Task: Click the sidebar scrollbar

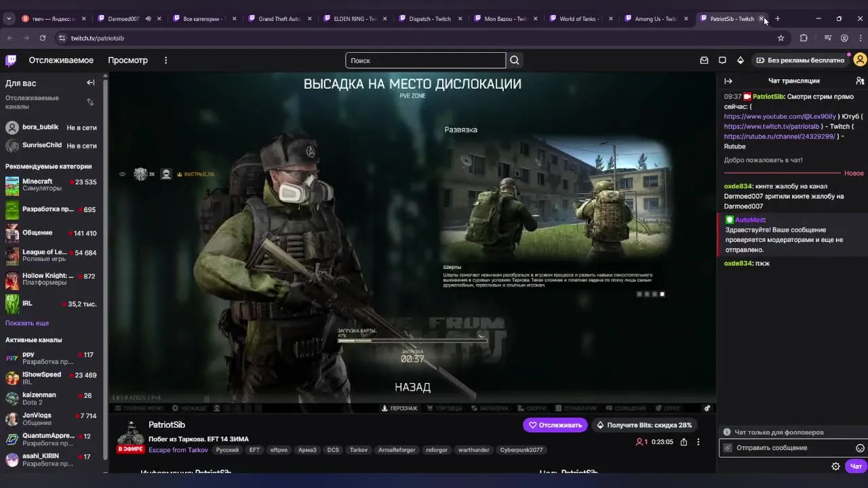Action: [x=105, y=271]
